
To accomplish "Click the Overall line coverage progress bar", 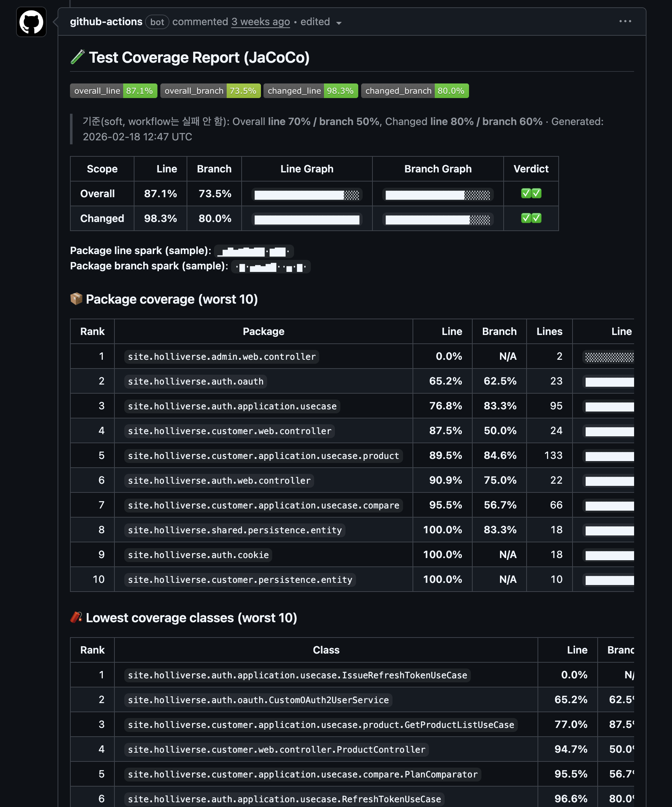I will 306,194.
